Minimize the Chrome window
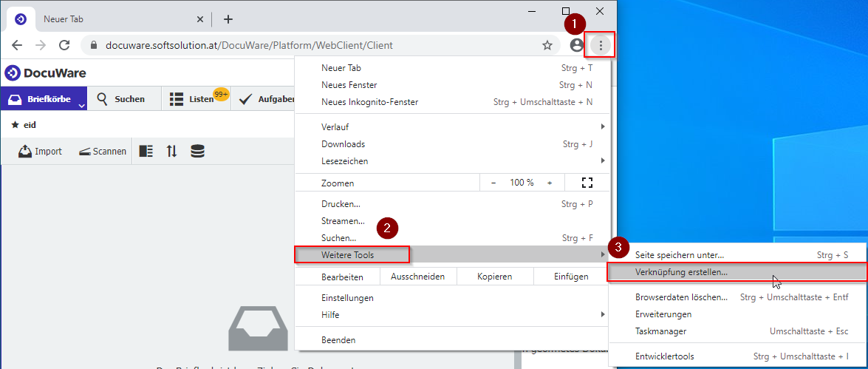 [531, 10]
